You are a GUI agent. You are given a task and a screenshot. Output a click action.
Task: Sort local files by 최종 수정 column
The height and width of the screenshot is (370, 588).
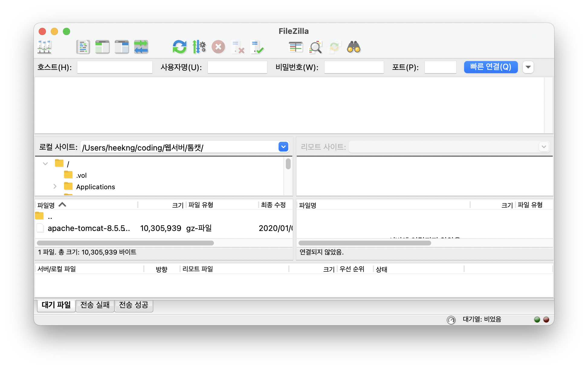276,205
